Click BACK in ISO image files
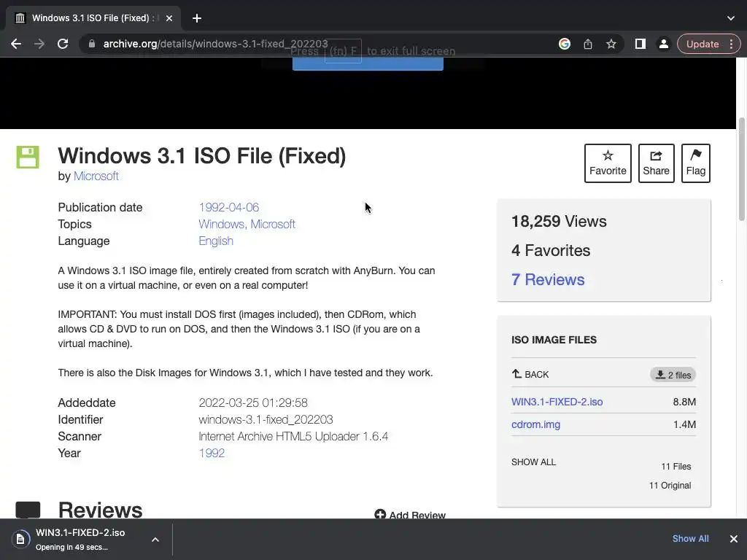The width and height of the screenshot is (747, 560). point(530,374)
